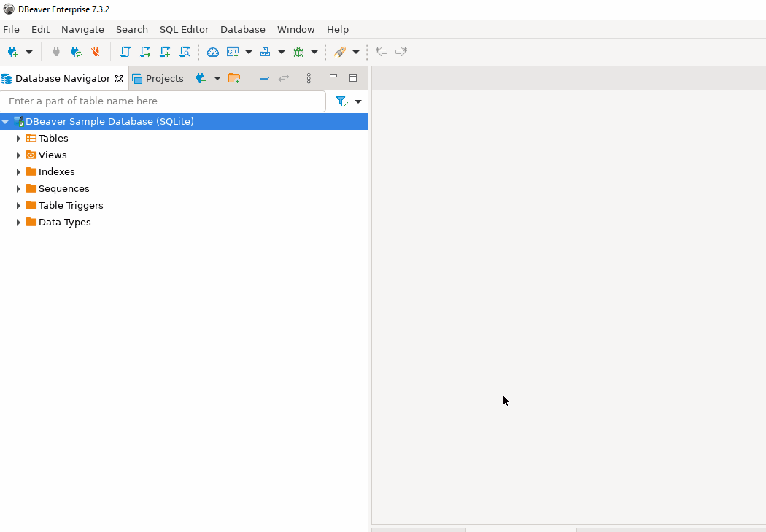The width and height of the screenshot is (766, 532).
Task: Open the Edit menu
Action: coord(41,30)
